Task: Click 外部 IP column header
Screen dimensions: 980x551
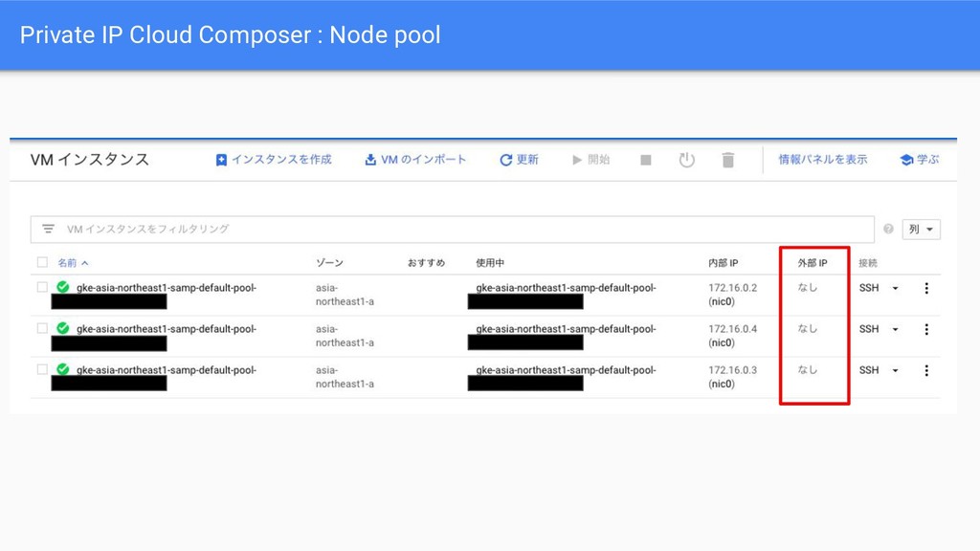Action: 813,263
